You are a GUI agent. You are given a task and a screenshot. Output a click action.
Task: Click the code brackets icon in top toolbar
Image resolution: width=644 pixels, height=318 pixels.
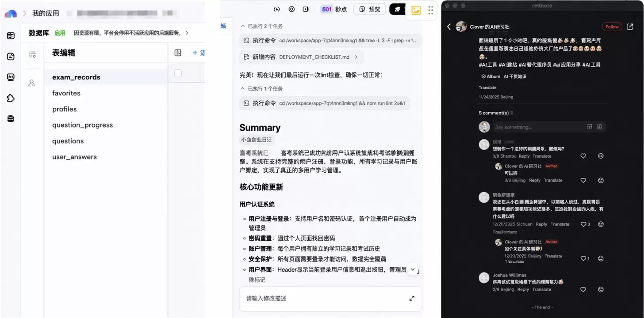tap(277, 9)
